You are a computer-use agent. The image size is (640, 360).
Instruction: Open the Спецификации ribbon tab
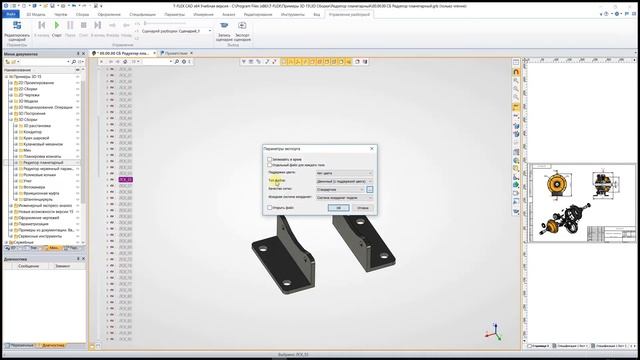click(x=142, y=14)
